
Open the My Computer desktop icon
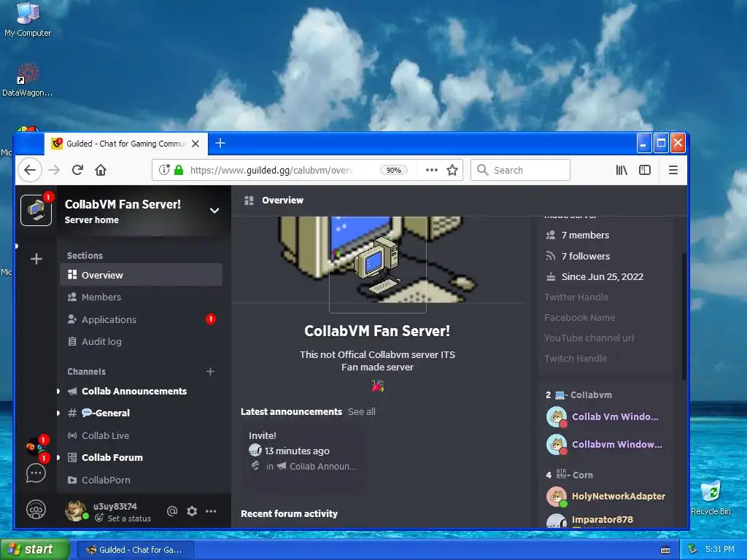click(28, 20)
